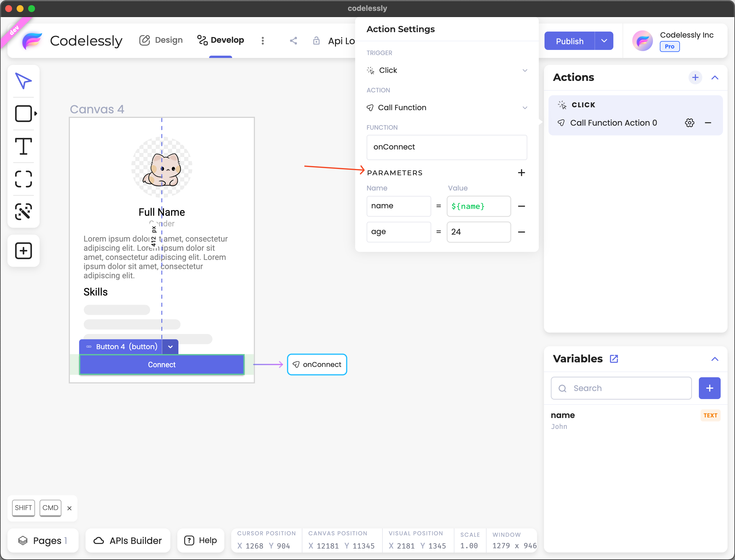735x560 pixels.
Task: Click the add component plus-box icon
Action: pos(23,251)
